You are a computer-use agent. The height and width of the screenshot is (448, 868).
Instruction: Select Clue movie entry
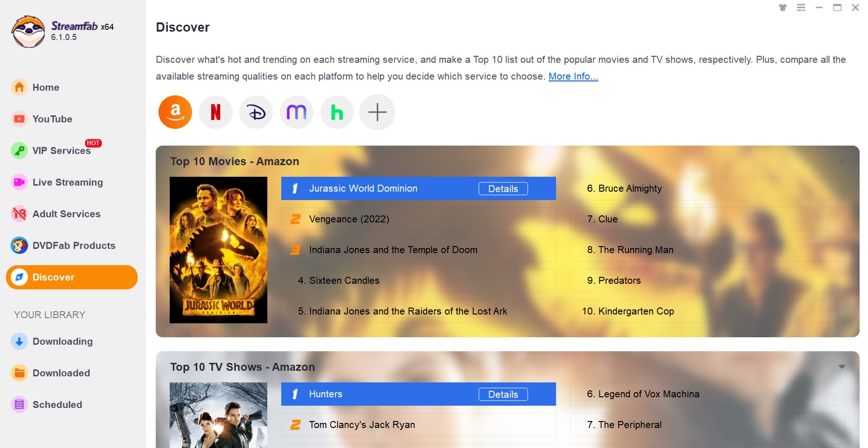(708, 219)
